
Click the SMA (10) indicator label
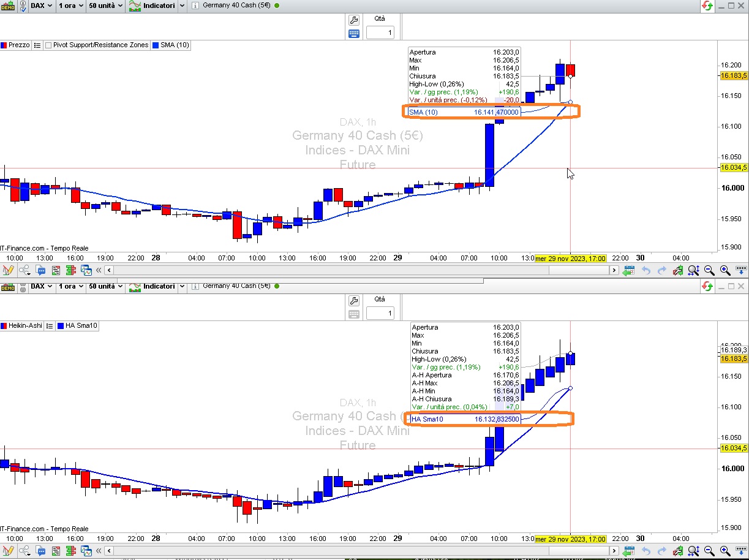pyautogui.click(x=171, y=45)
